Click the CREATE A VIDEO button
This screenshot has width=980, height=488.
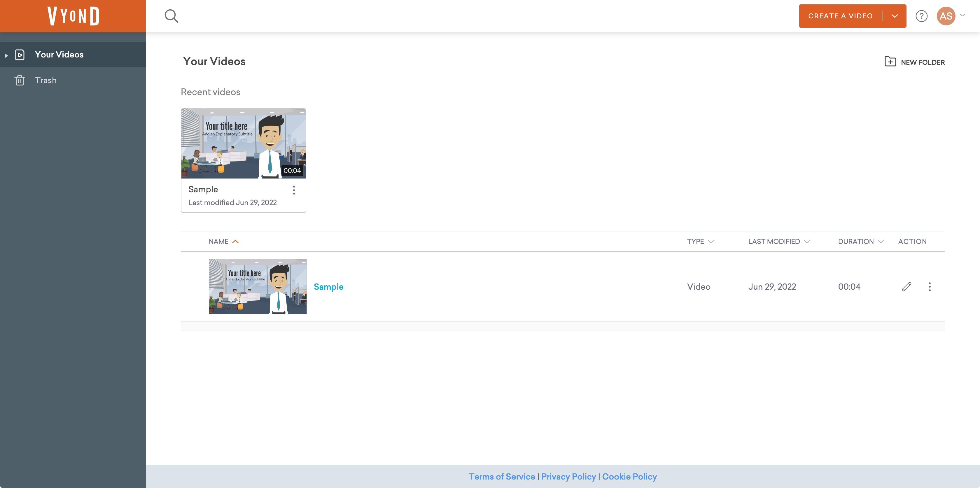(841, 16)
